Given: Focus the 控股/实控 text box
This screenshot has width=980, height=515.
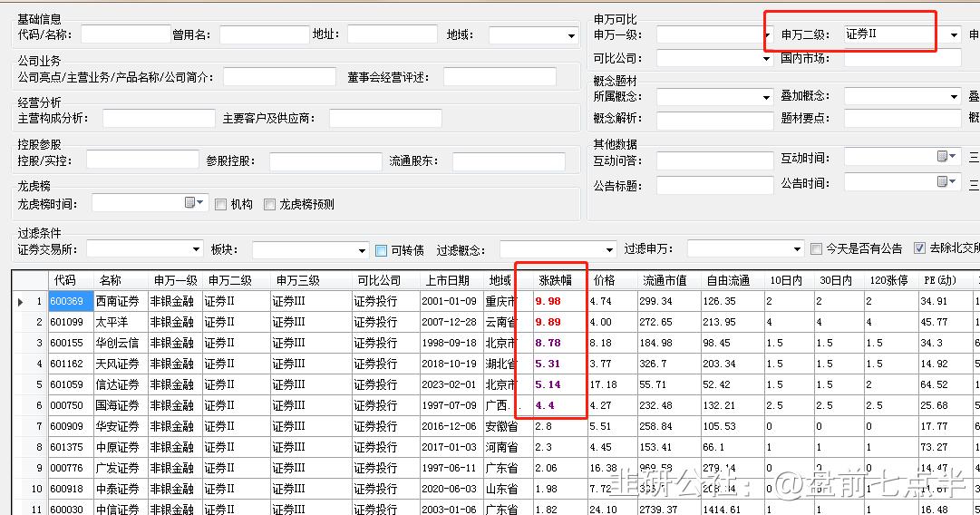Looking at the screenshot, I should click(x=142, y=160).
